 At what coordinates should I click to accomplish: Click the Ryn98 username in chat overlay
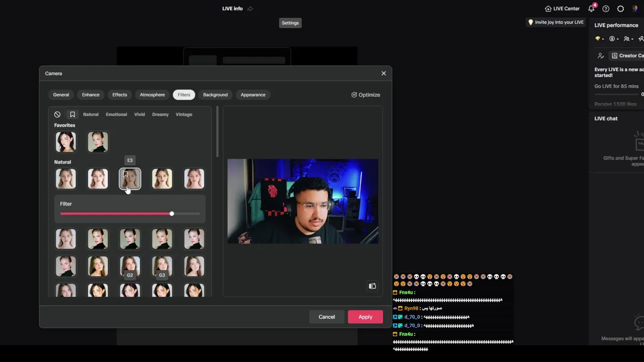[x=411, y=308]
